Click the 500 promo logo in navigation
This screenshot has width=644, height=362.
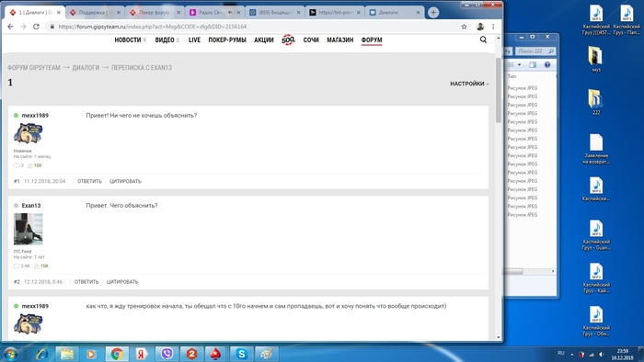pyautogui.click(x=288, y=40)
